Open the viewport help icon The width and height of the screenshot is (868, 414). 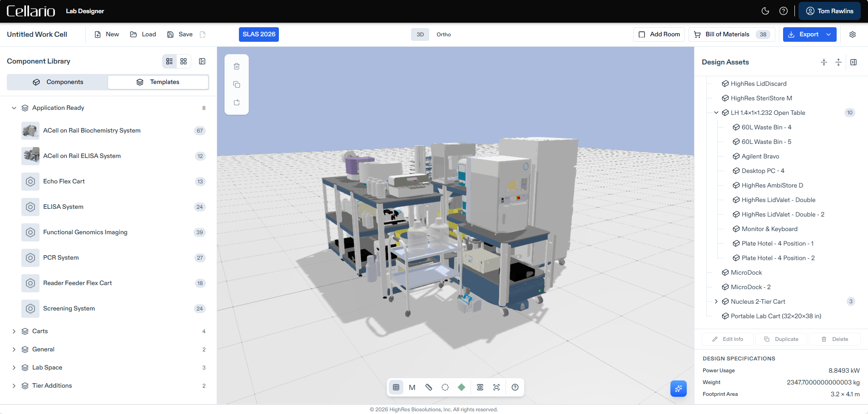coord(515,387)
